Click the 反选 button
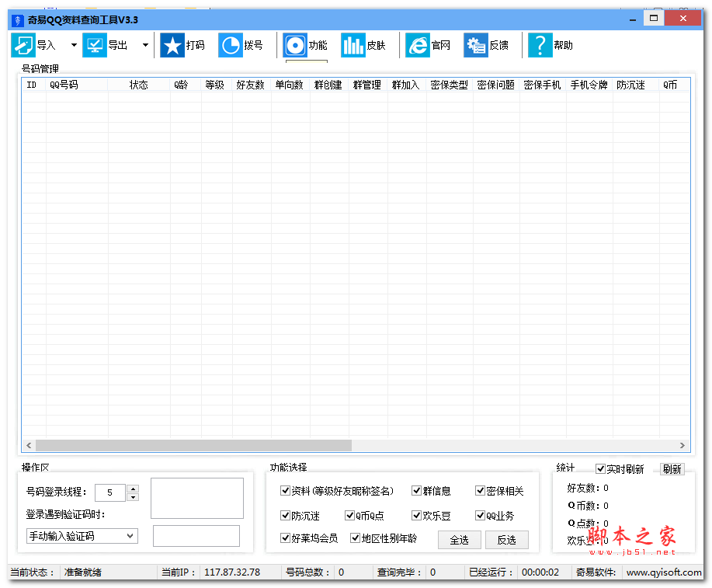This screenshot has height=588, width=712. tap(507, 540)
